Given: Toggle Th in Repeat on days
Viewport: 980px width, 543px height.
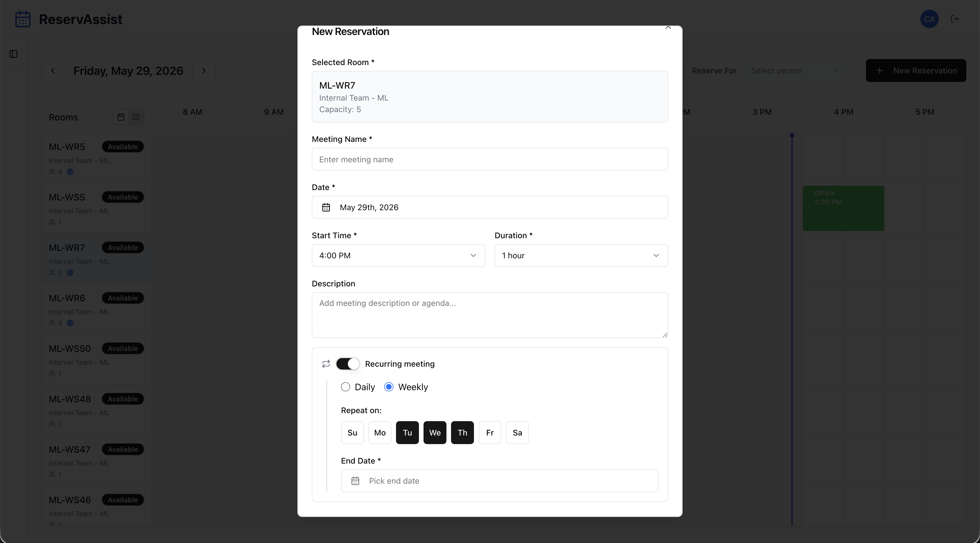Looking at the screenshot, I should pyautogui.click(x=462, y=433).
